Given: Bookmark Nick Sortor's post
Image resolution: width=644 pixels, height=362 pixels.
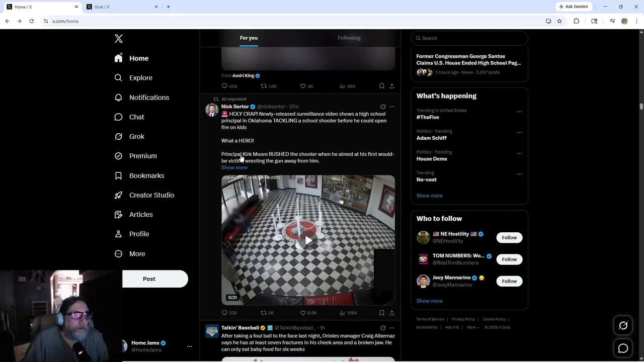Looking at the screenshot, I should (x=382, y=313).
